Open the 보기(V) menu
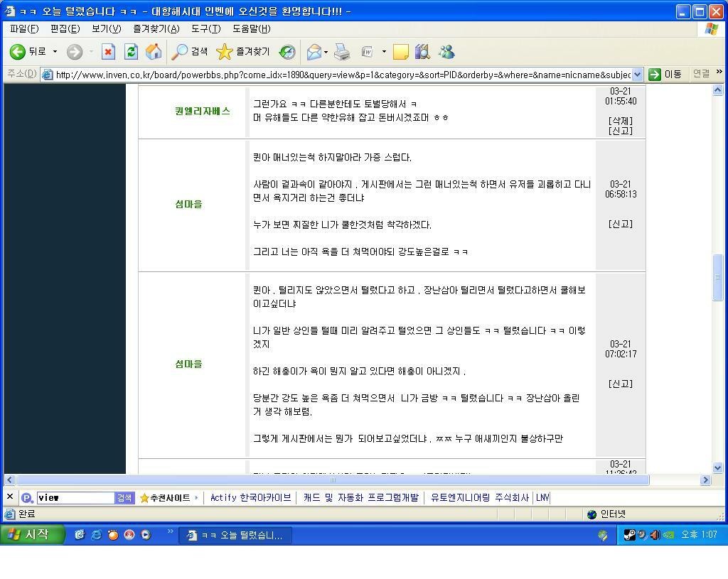 pyautogui.click(x=107, y=28)
